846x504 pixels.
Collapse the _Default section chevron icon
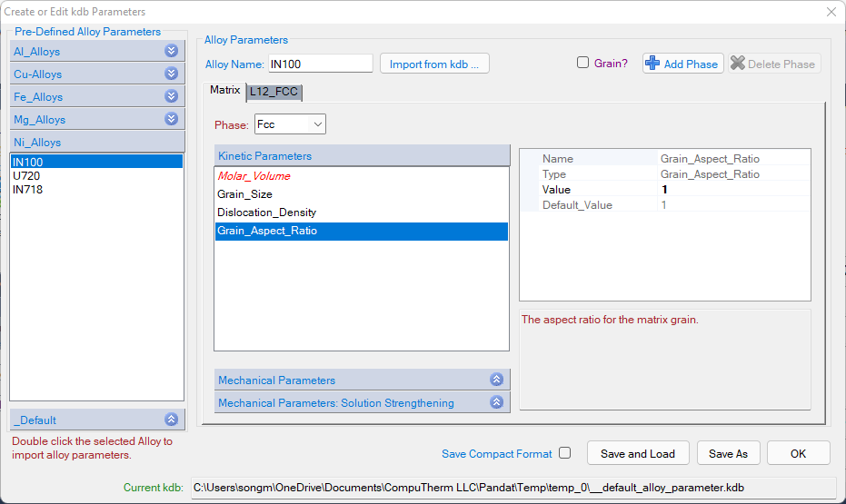point(171,420)
